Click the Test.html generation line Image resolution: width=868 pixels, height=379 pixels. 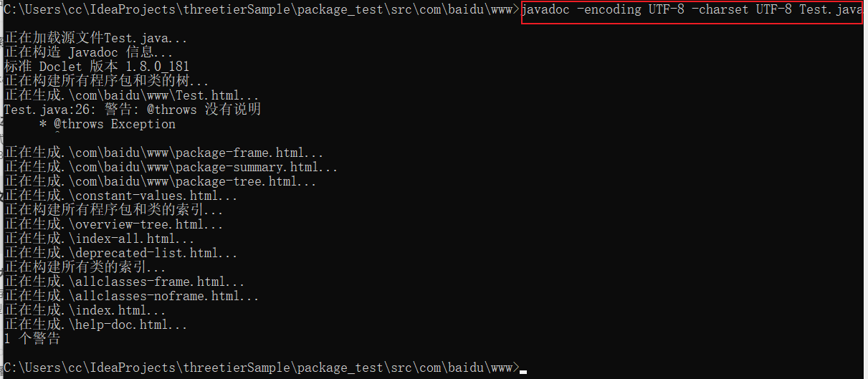pyautogui.click(x=132, y=95)
